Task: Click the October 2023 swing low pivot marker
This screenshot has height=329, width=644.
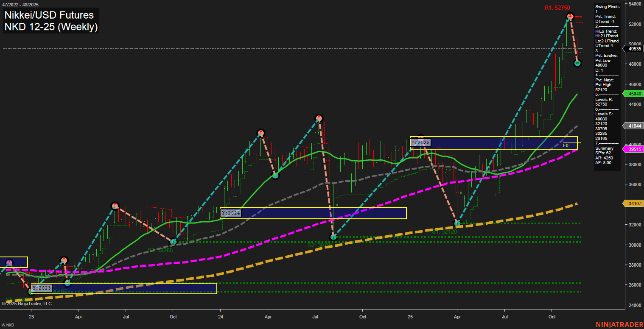Action: coord(173,242)
